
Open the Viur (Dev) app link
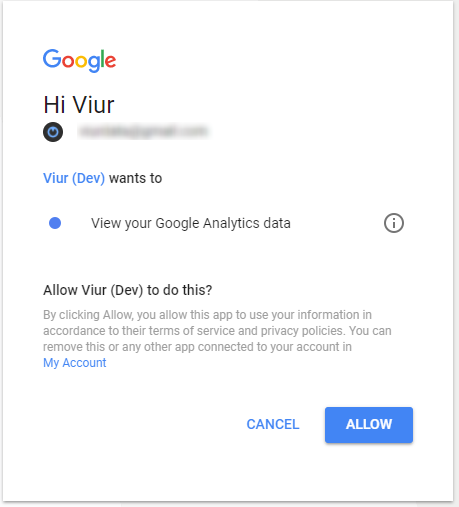pos(74,178)
